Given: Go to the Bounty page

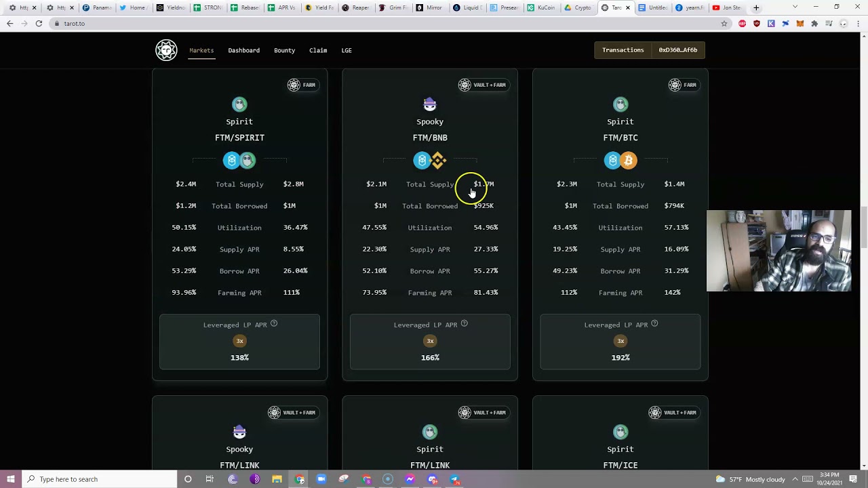Looking at the screenshot, I should pos(284,50).
